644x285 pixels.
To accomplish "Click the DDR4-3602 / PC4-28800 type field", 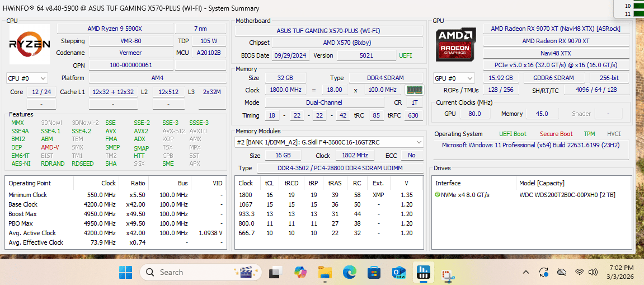I will click(340, 168).
